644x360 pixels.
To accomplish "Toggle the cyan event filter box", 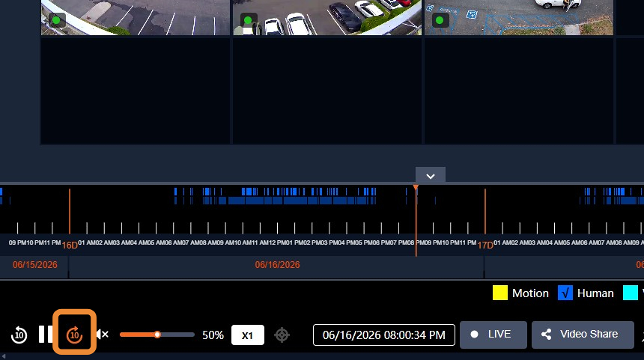I will 631,293.
